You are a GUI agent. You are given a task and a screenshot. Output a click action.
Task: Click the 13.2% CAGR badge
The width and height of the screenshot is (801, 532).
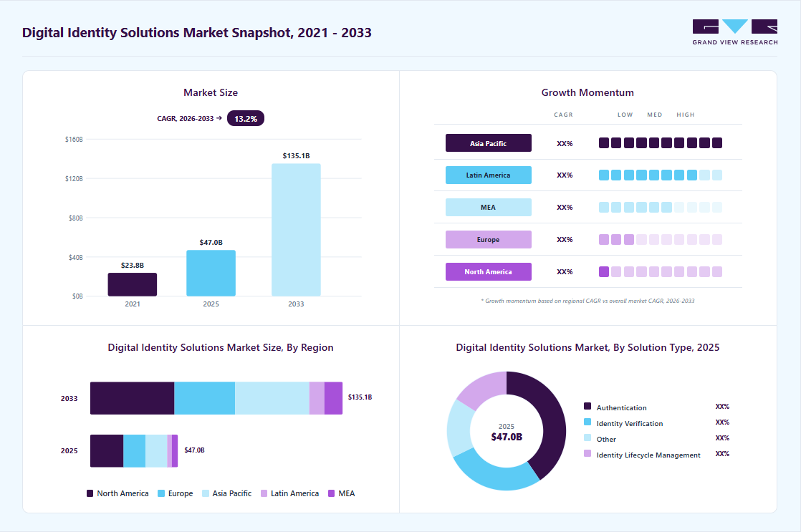(x=245, y=118)
